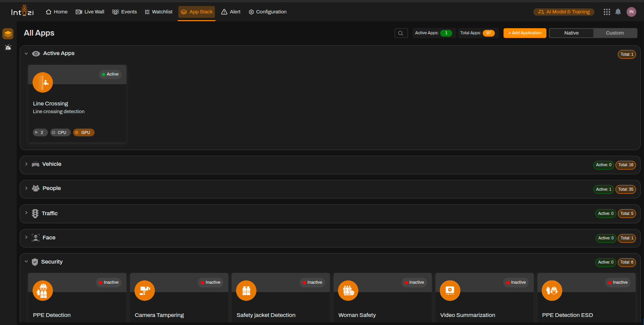Switch view to Native apps
Image resolution: width=644 pixels, height=325 pixels.
point(571,33)
